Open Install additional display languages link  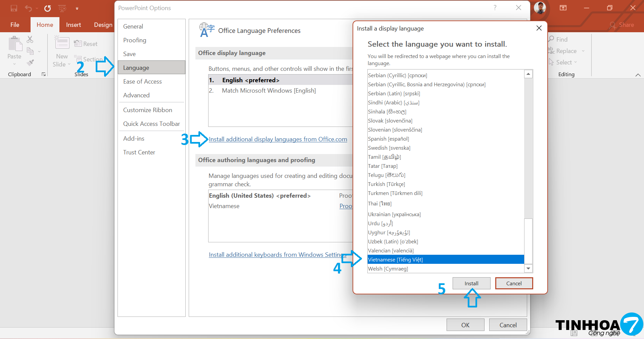point(278,139)
